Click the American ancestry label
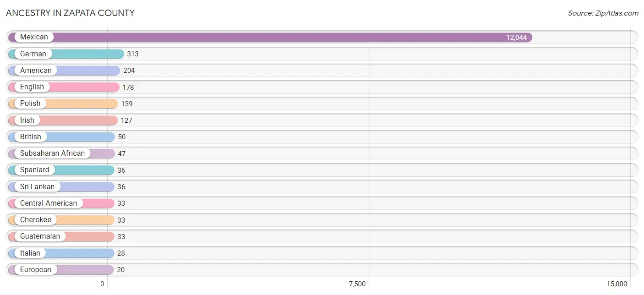 pyautogui.click(x=36, y=70)
